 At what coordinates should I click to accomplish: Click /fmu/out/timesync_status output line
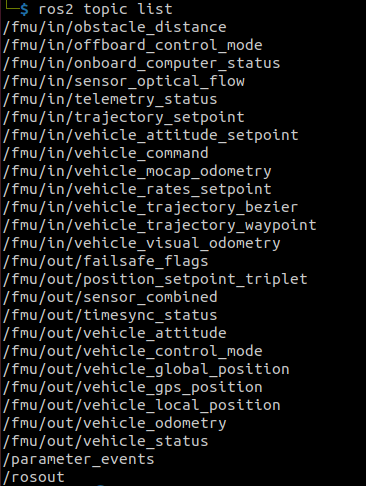[110, 315]
